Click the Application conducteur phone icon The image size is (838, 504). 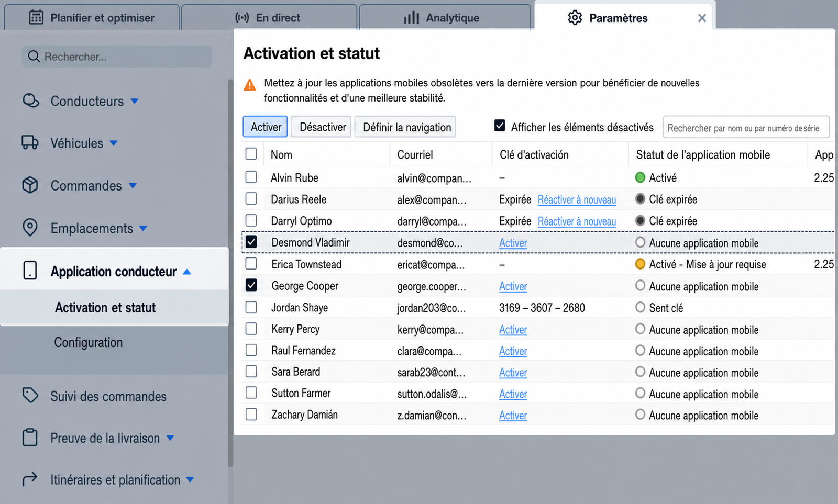(30, 271)
